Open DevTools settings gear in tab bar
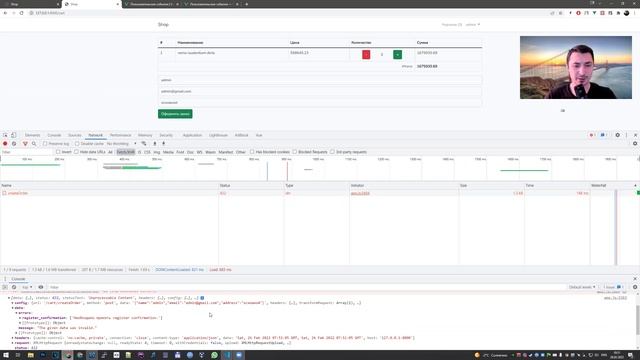640x360 pixels. pyautogui.click(x=618, y=135)
